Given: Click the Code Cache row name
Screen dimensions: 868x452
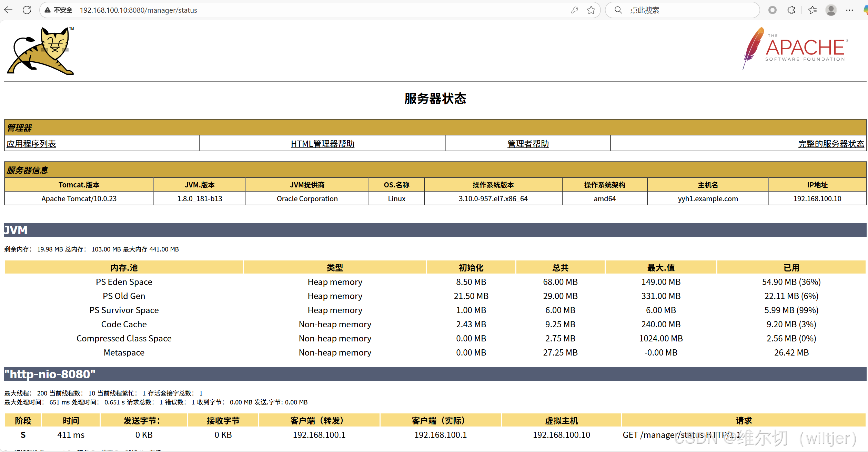Looking at the screenshot, I should coord(124,324).
